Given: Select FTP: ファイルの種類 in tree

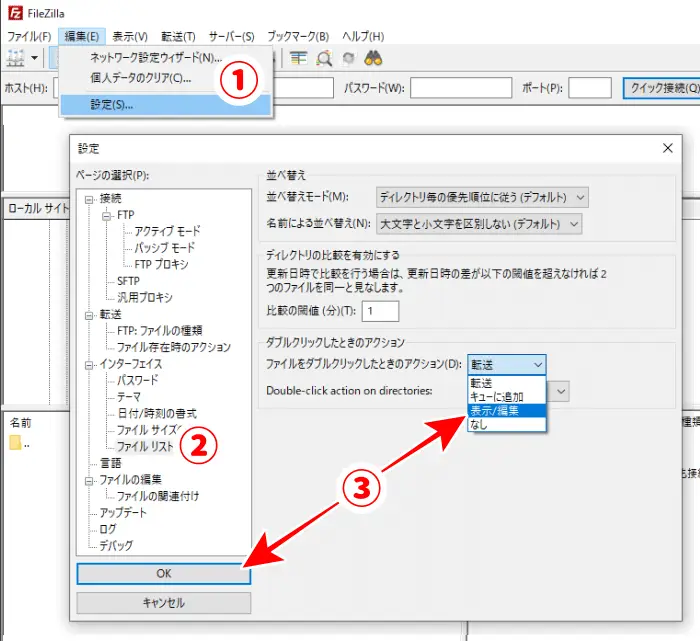Looking at the screenshot, I should pos(159,331).
